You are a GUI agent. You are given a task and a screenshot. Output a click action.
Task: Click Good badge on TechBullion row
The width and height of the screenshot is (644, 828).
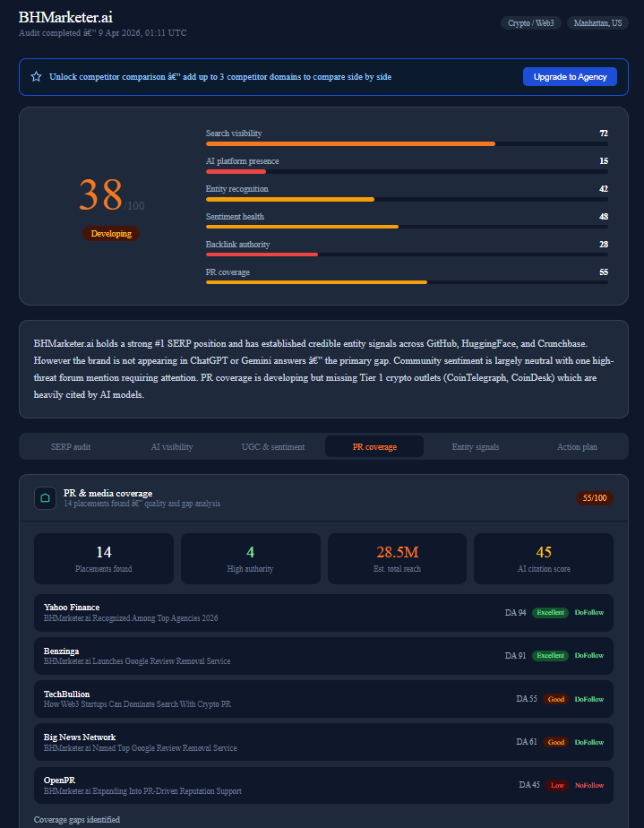556,699
